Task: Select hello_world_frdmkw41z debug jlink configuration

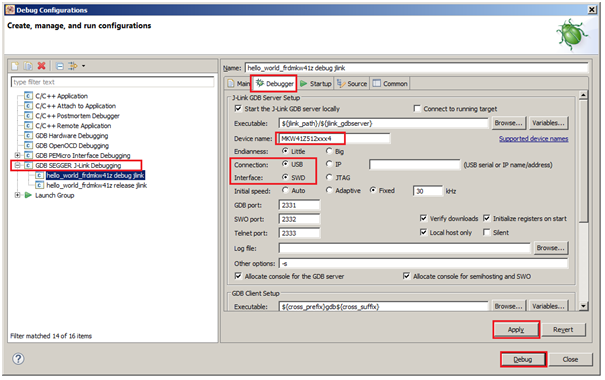Action: click(95, 176)
